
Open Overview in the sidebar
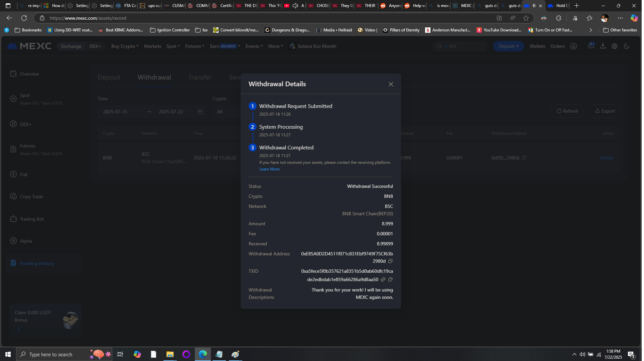[29, 74]
